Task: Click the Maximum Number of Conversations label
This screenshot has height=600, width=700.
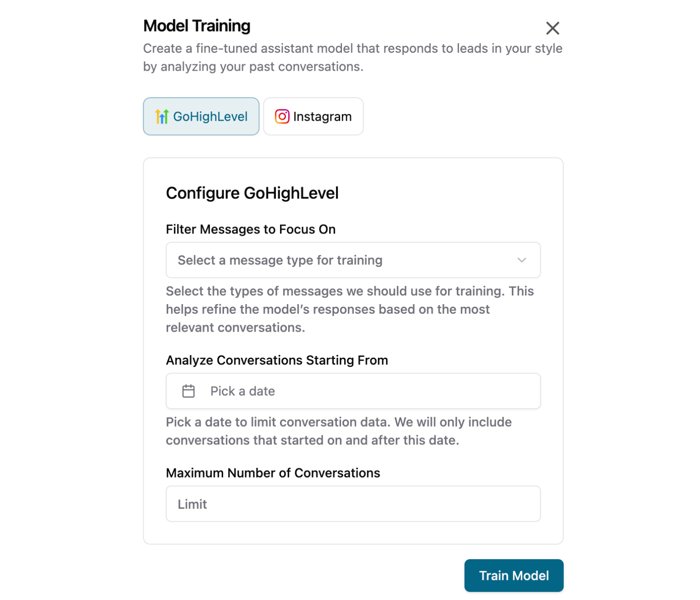Action: (273, 473)
